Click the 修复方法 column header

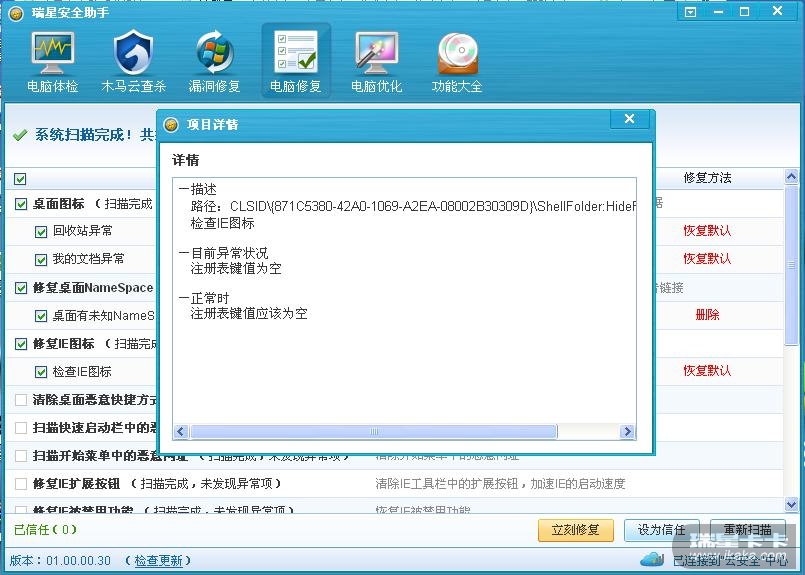[707, 178]
